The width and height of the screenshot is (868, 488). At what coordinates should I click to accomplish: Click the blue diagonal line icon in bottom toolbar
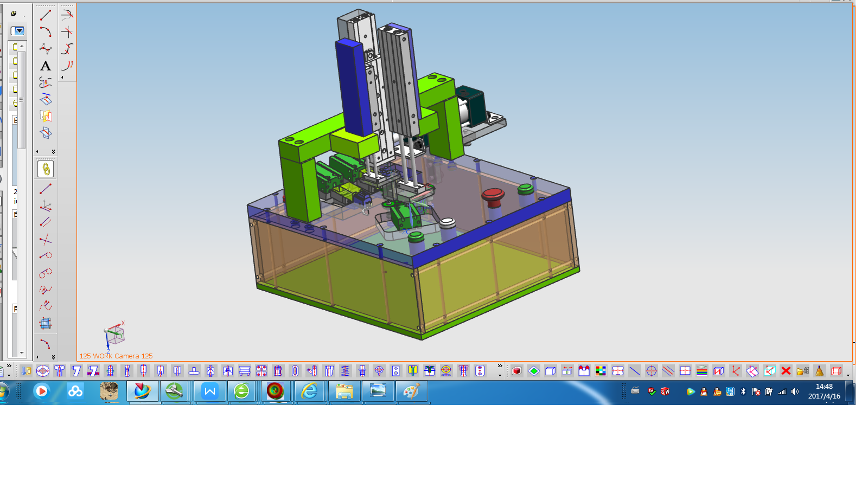tap(635, 371)
